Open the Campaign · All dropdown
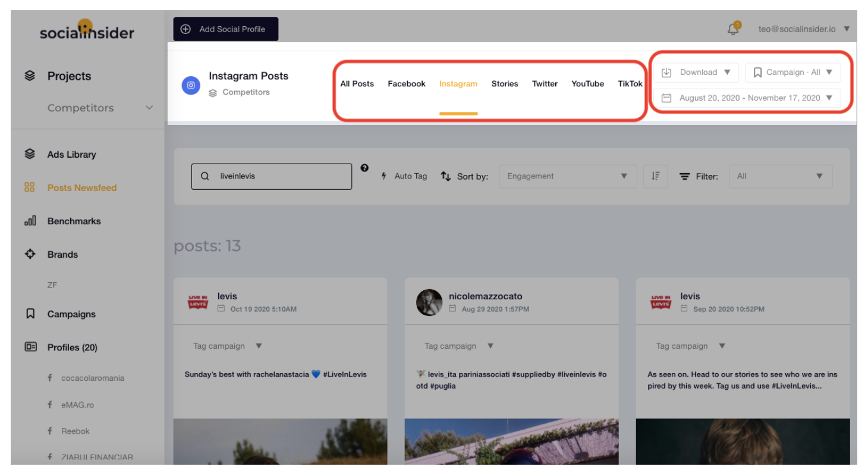Image resolution: width=868 pixels, height=476 pixels. [x=793, y=73]
